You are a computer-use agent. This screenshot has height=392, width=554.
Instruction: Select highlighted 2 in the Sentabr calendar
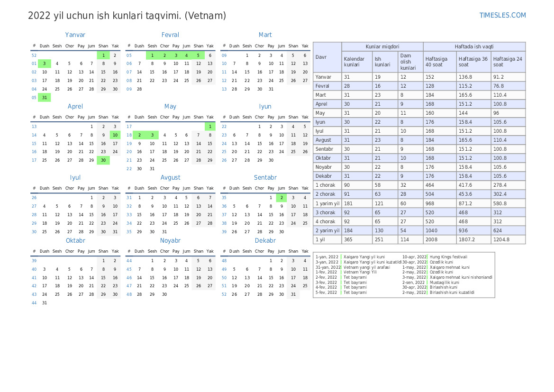[x=282, y=198]
